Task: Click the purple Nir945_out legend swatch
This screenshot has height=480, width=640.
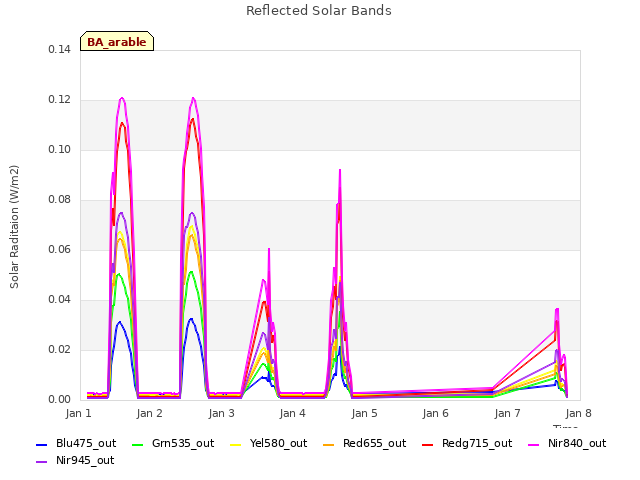Action: click(42, 462)
